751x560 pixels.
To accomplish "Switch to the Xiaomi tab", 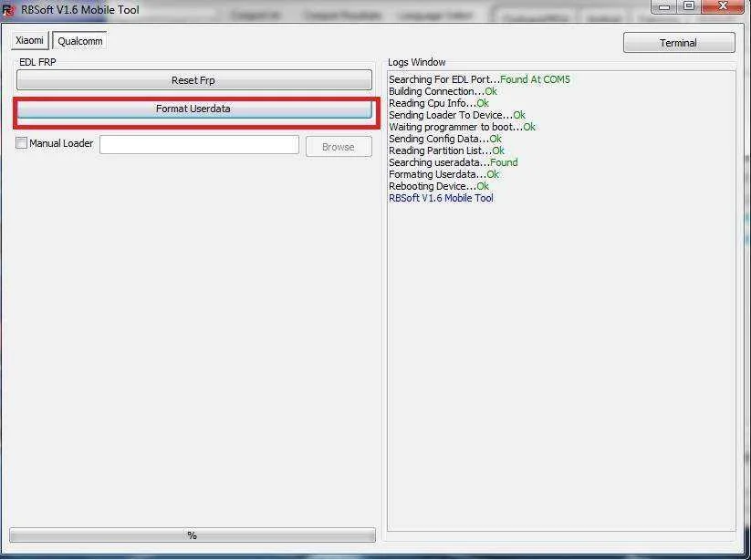I will [30, 41].
